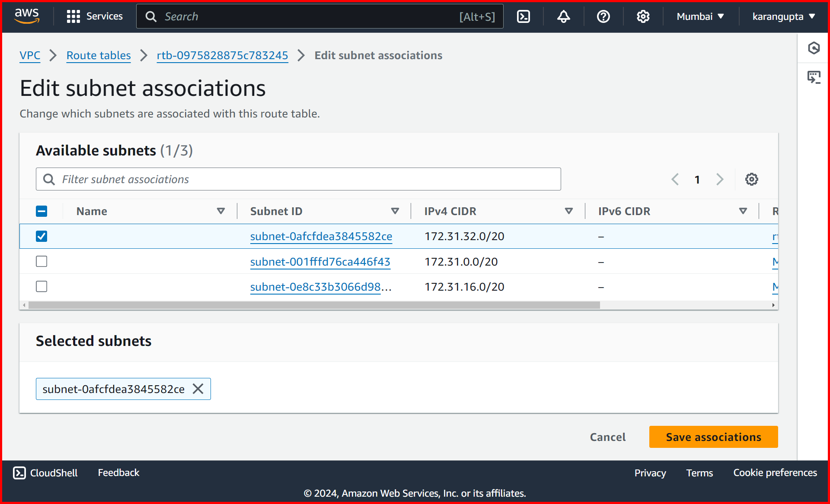
Task: Open the Health hexagon icon in right sidebar
Action: pyautogui.click(x=814, y=48)
